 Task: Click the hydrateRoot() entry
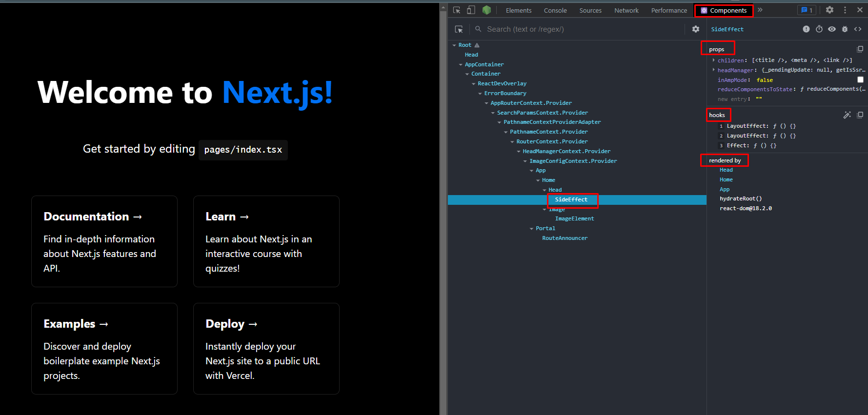click(741, 199)
